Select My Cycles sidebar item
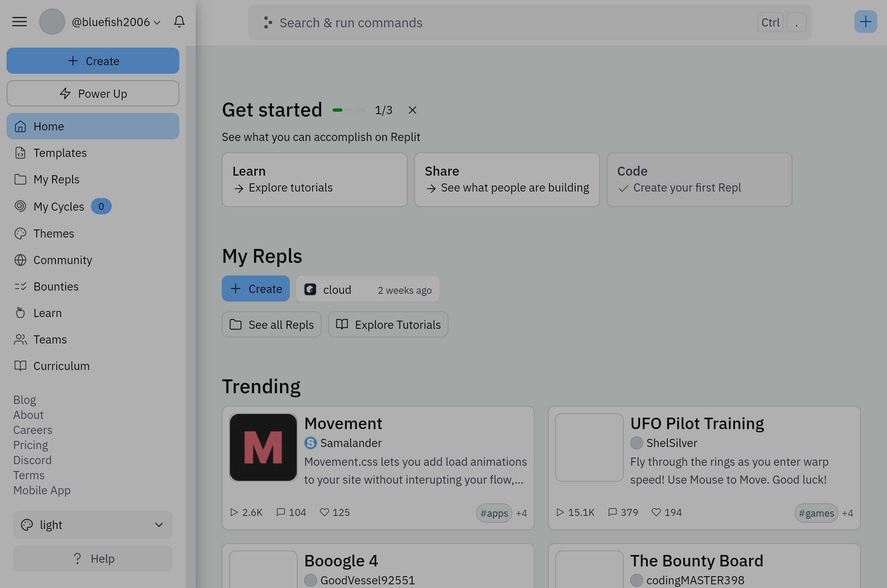 [x=59, y=207]
